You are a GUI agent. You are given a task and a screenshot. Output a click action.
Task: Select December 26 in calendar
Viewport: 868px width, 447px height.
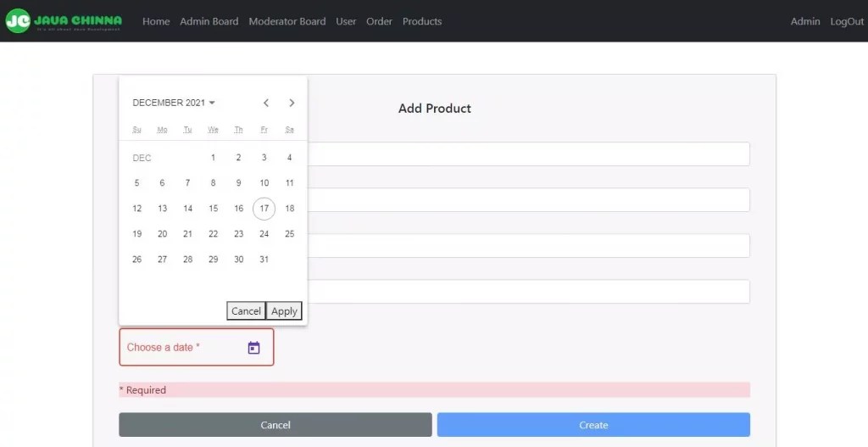(136, 260)
